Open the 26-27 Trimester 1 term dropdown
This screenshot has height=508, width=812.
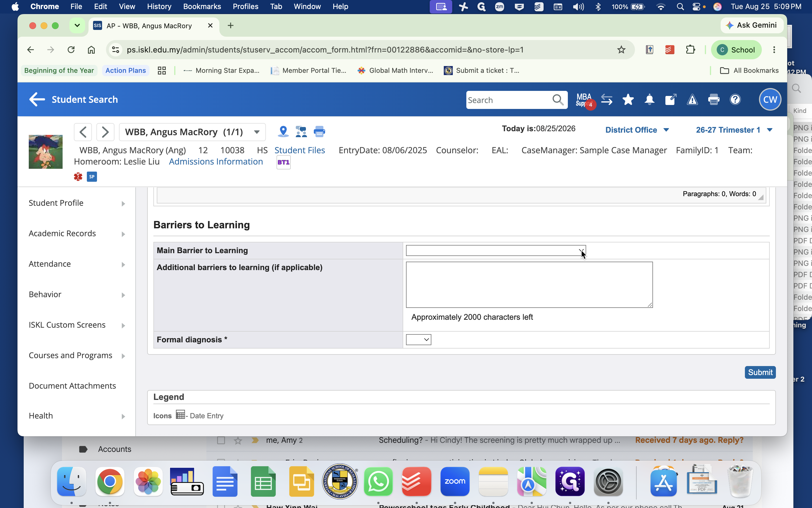[x=734, y=130]
